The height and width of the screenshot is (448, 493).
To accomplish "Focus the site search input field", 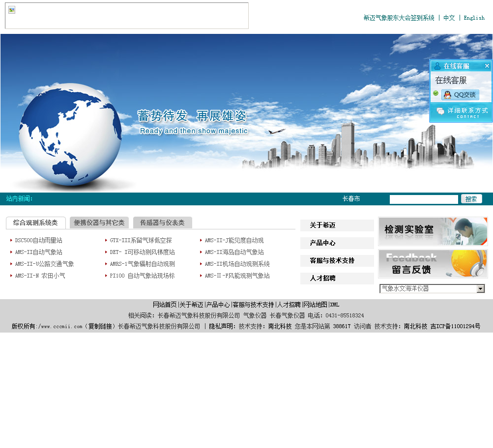I will (x=424, y=199).
